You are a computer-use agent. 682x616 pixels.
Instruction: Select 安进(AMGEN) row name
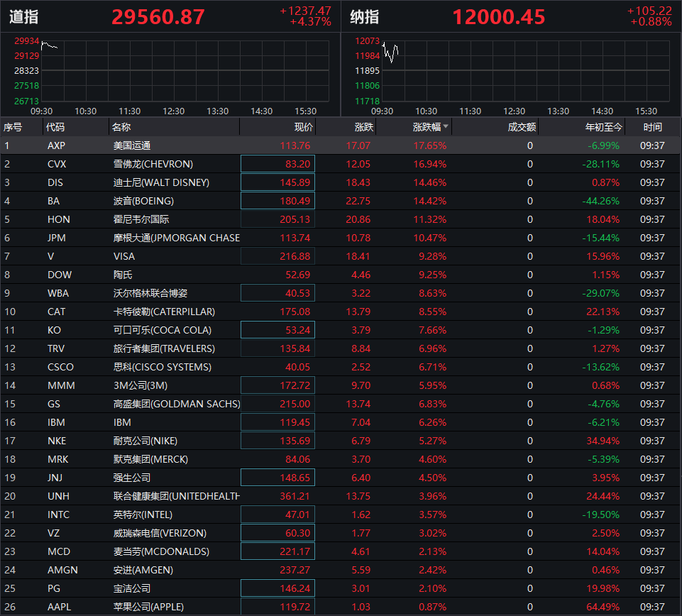coord(143,570)
